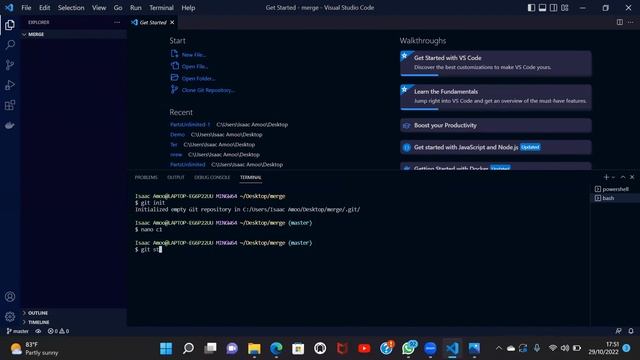The height and width of the screenshot is (360, 640).
Task: Collapse the MERGE folder section
Action: click(74, 34)
